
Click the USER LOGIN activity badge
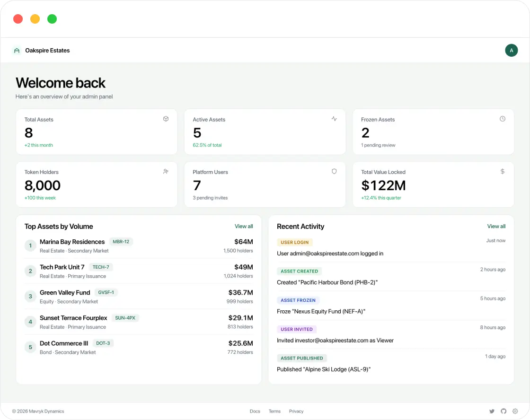(294, 242)
